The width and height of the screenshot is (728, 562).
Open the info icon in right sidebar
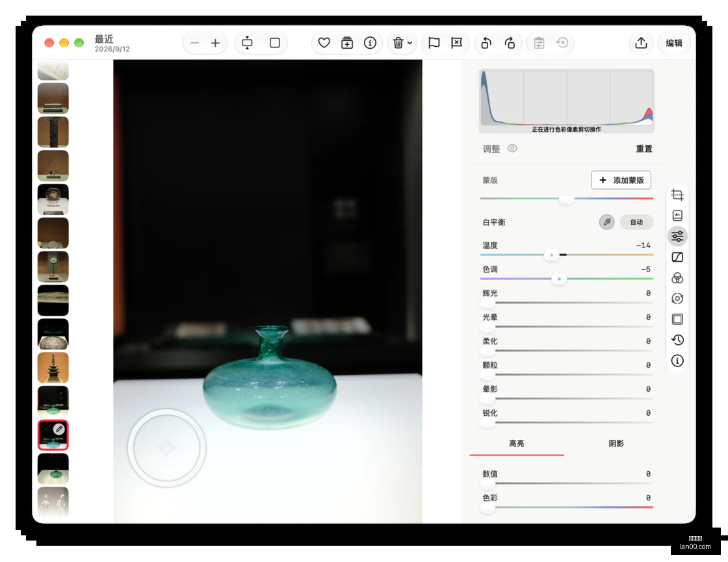click(x=677, y=361)
